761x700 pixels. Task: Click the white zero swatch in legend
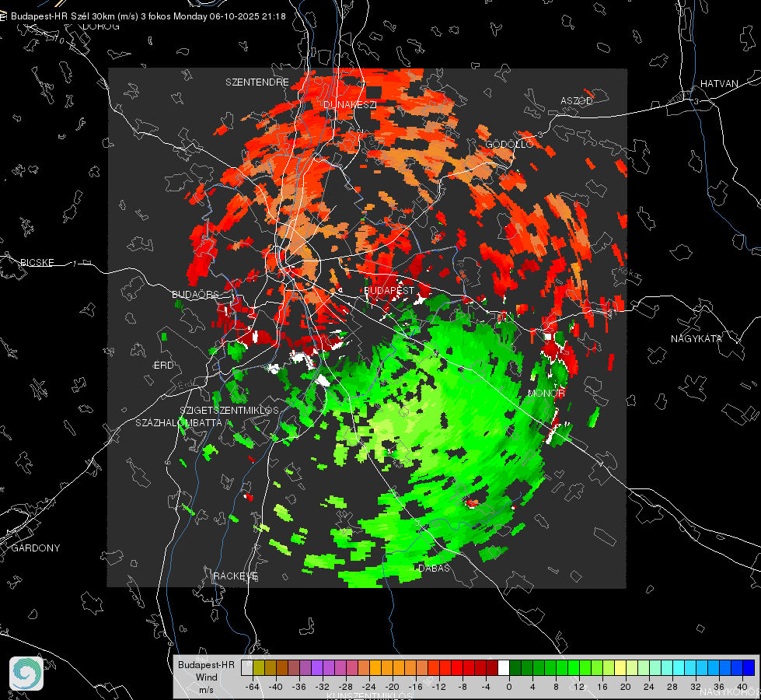pos(504,667)
